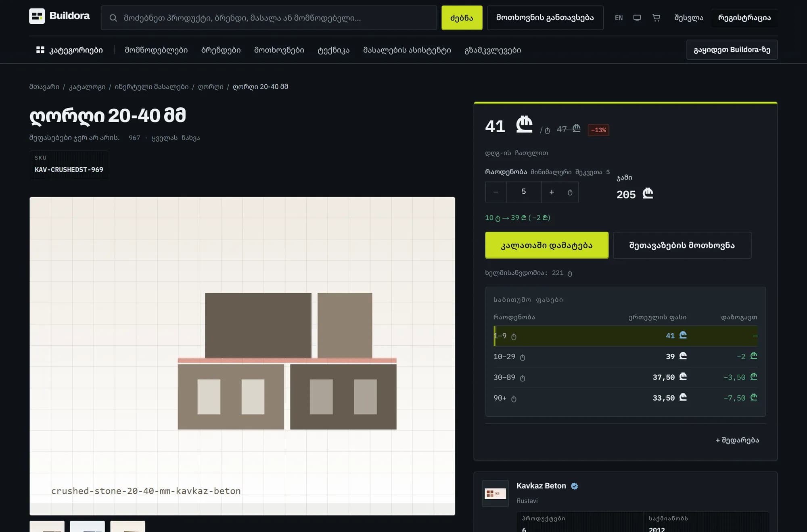Viewport: 807px width, 532px height.
Task: Click the კალათაში დამატება button
Action: [547, 245]
